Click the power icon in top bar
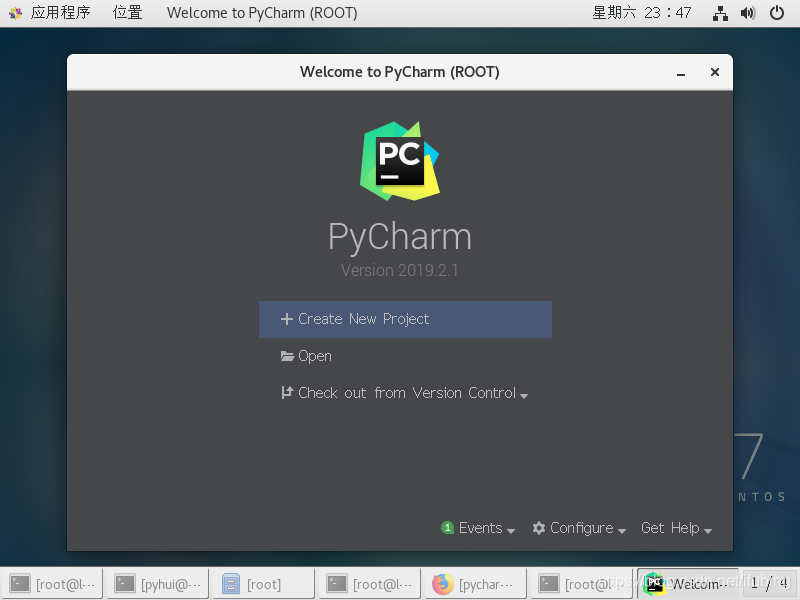The image size is (800, 600). (777, 13)
